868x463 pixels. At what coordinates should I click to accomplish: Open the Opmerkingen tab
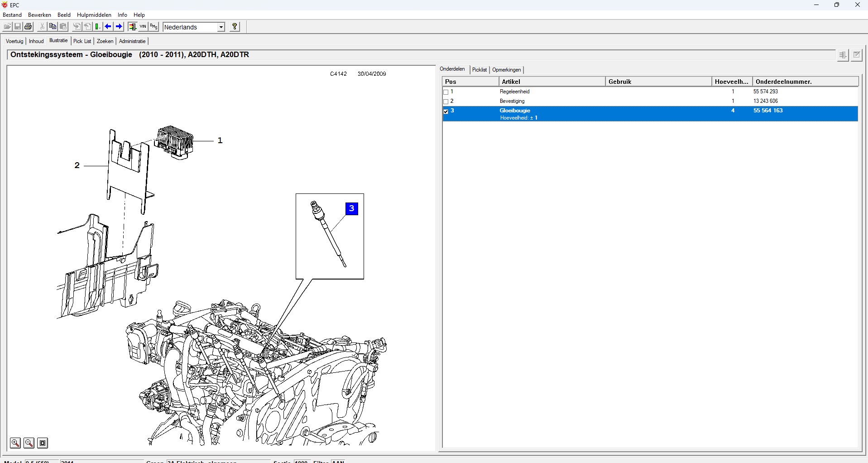(x=507, y=70)
